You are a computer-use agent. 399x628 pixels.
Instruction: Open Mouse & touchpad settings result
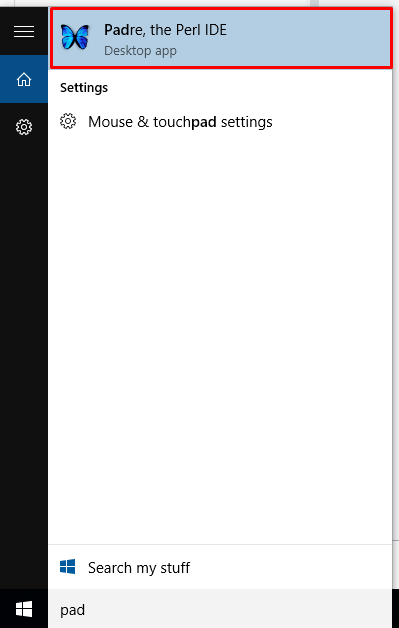pyautogui.click(x=220, y=121)
